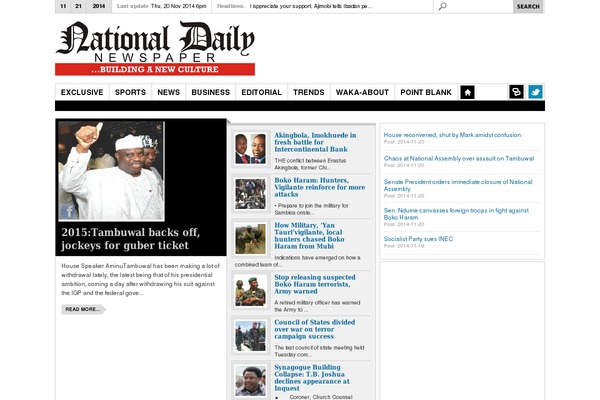Click T.B. Joshua portrait thumbnail
The height and width of the screenshot is (400, 600).
pyautogui.click(x=250, y=381)
